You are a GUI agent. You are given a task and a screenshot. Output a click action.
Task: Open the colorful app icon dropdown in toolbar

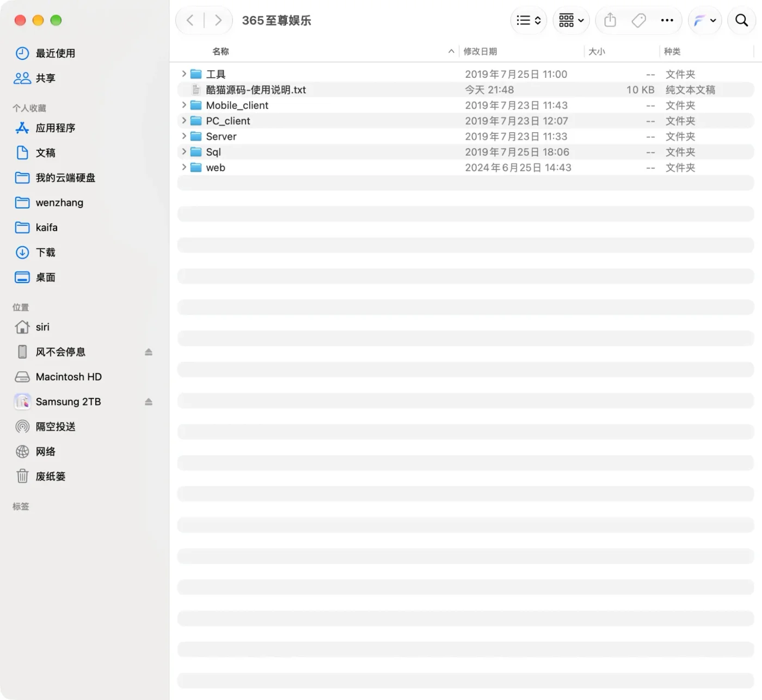[705, 21]
